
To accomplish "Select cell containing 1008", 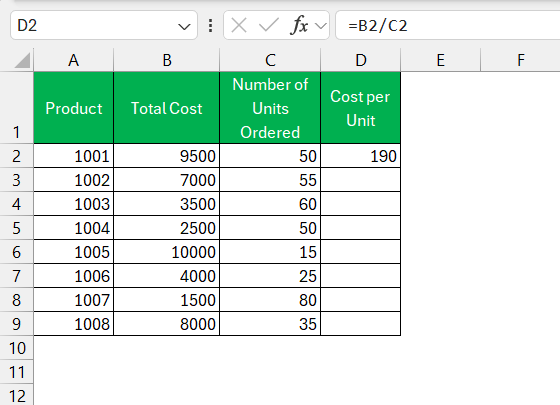I will pyautogui.click(x=74, y=324).
